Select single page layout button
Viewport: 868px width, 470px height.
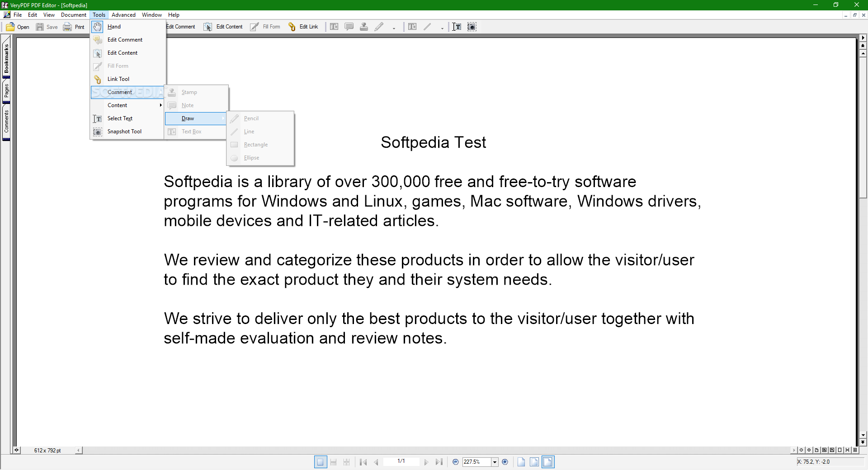coord(321,462)
